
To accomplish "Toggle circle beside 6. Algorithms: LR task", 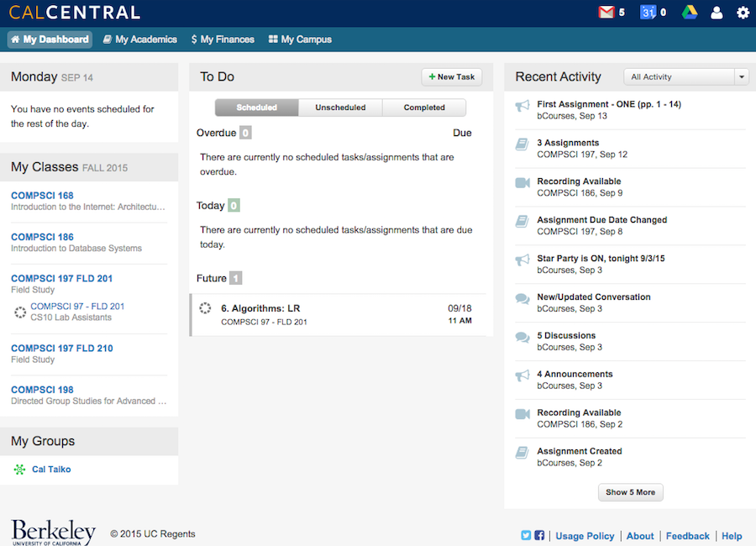I will point(206,308).
